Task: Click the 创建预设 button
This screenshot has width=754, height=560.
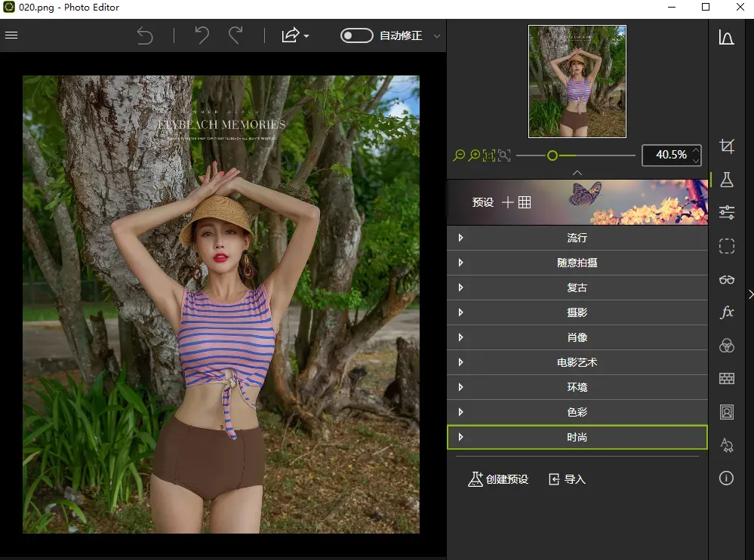Action: 498,479
